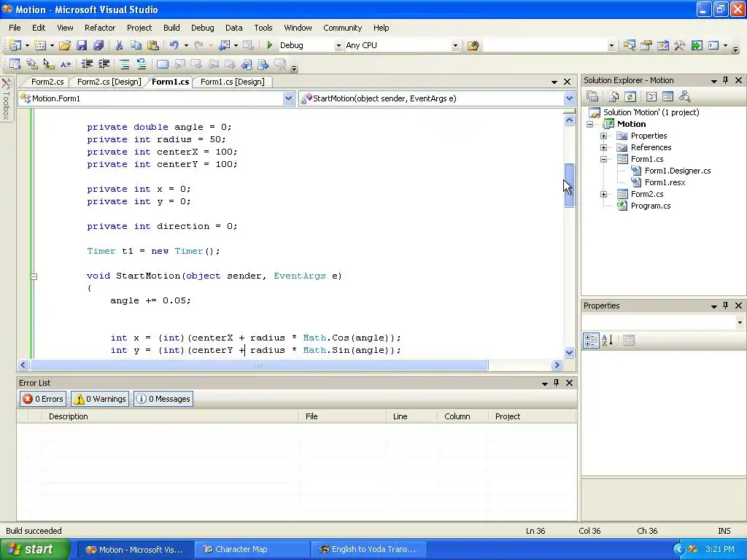Viewport: 747px width, 560px height.
Task: Open the StartMotion member dropdown
Action: point(569,98)
